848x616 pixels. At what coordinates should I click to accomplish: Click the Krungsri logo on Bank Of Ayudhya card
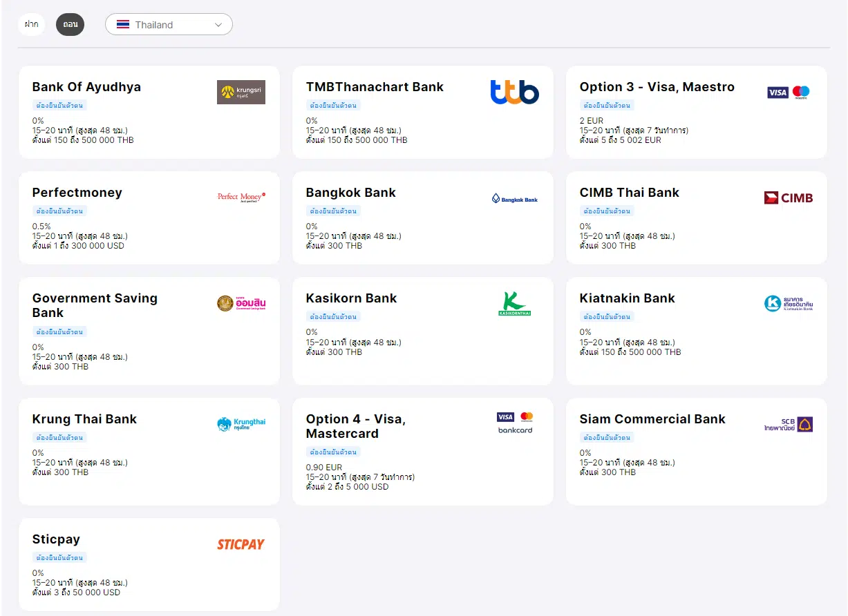241,92
